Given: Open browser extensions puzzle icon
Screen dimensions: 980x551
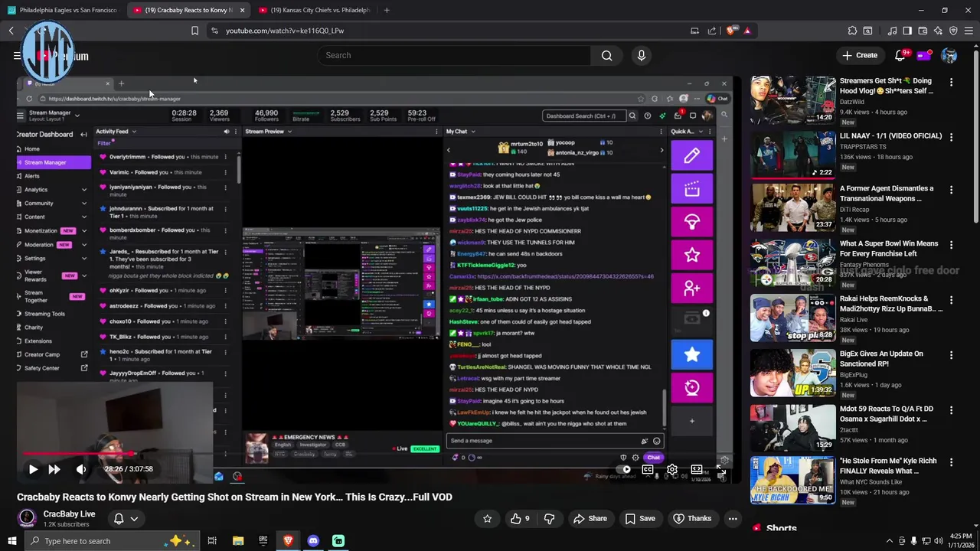Looking at the screenshot, I should [852, 31].
